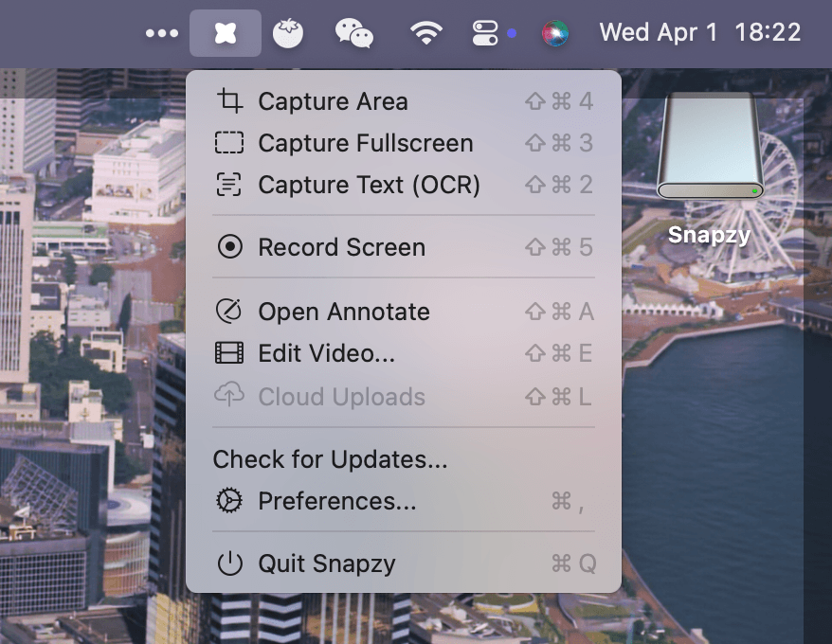Click the dashed rectangle Capture Fullscreen icon
Screen dimensions: 832x644
pos(229,143)
